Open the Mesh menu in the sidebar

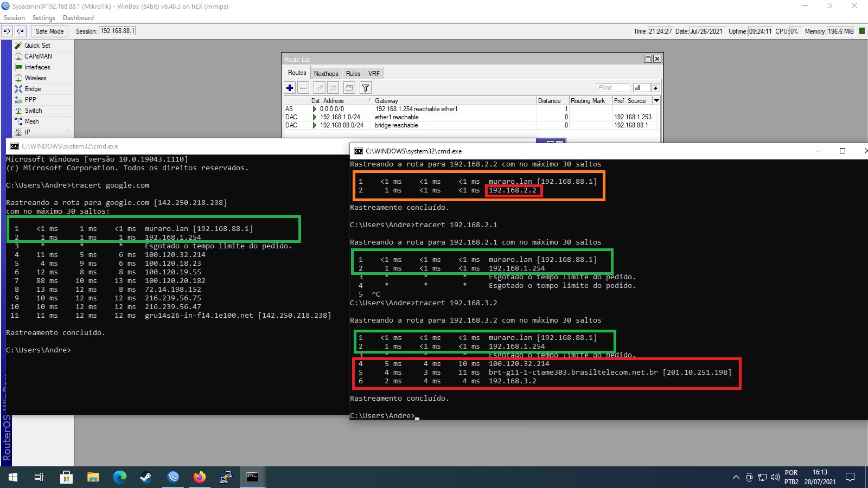click(31, 121)
